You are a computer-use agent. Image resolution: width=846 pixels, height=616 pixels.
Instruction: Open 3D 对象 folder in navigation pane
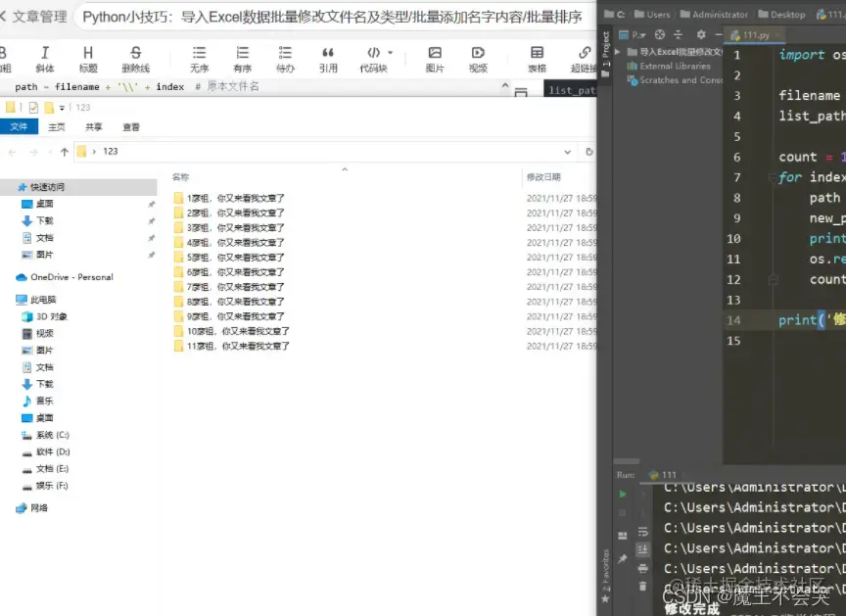coord(51,316)
